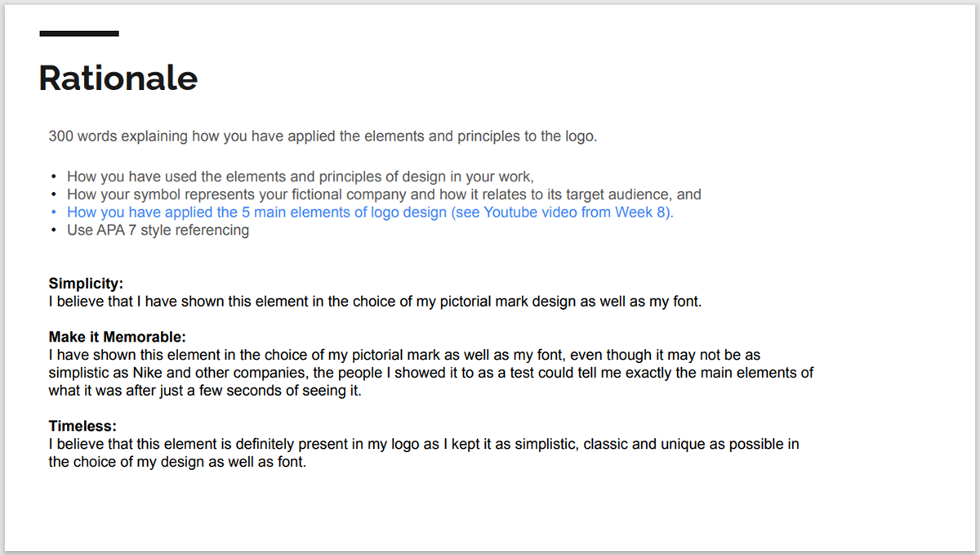Click the Rationale slide title
This screenshot has height=555, width=980.
118,78
